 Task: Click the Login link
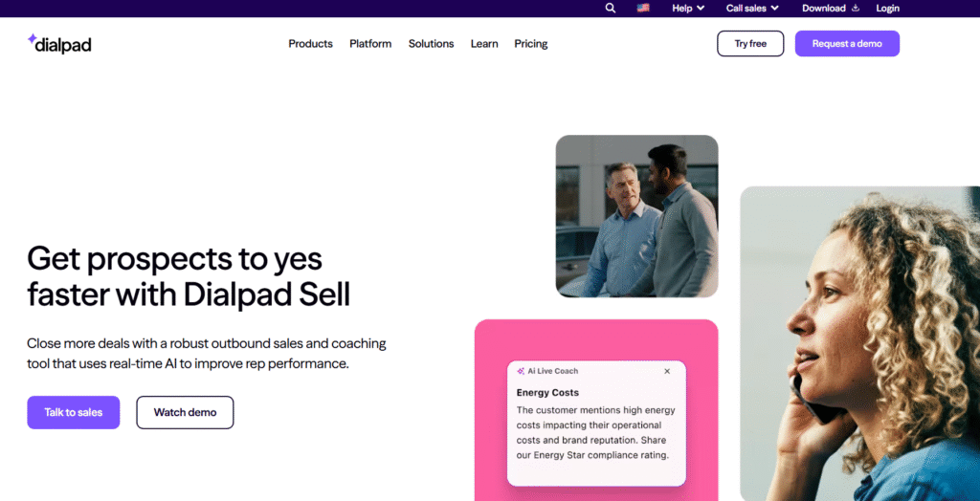pos(887,9)
